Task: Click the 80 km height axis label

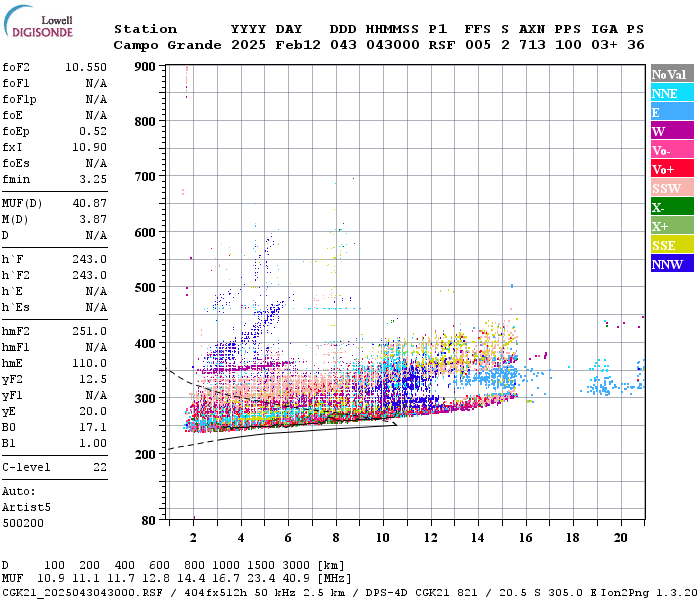Action: [148, 521]
